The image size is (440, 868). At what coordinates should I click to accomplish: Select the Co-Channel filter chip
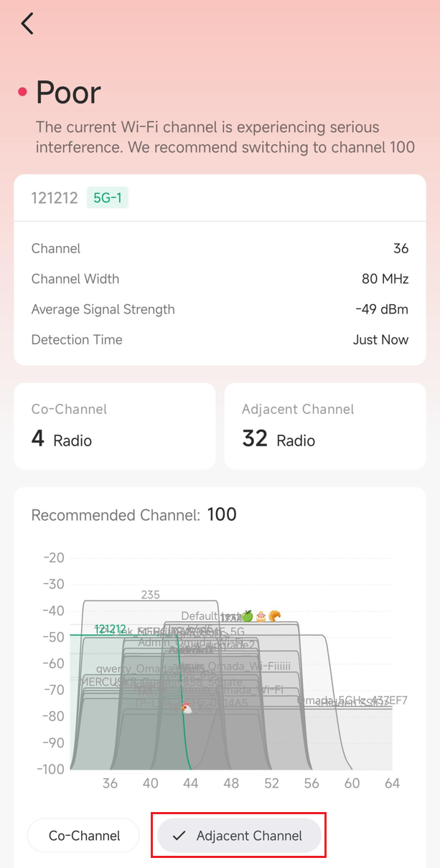pyautogui.click(x=83, y=836)
